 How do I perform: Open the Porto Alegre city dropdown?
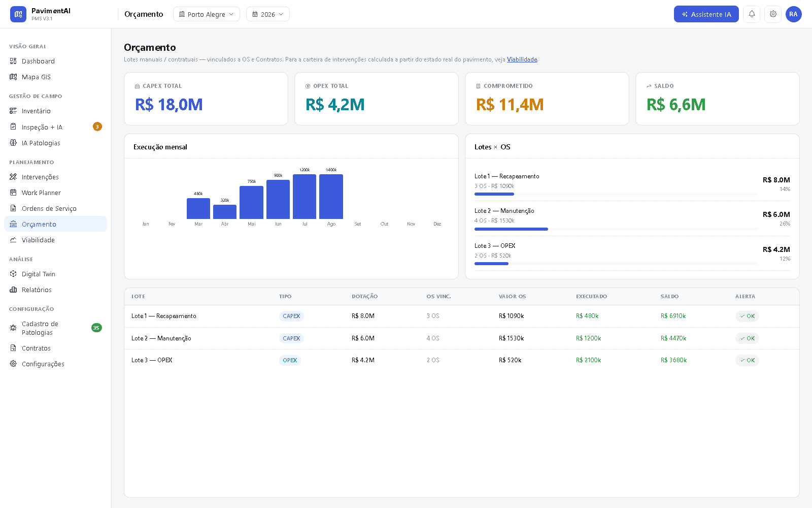(207, 14)
